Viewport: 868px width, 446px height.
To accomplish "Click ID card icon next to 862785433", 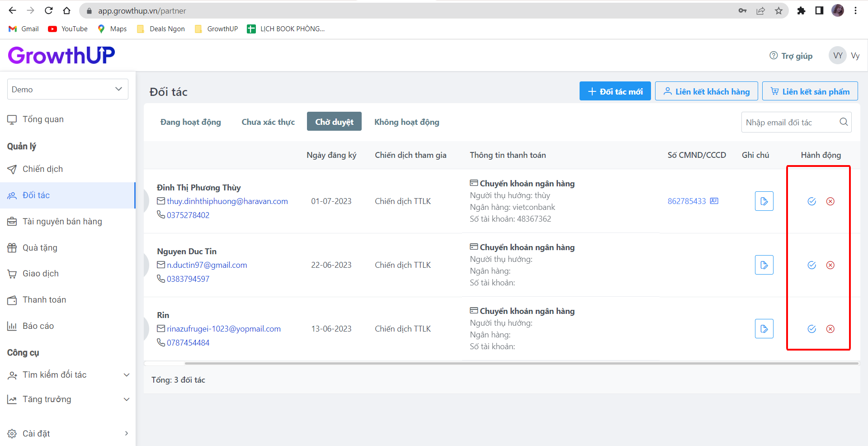I will 714,201.
